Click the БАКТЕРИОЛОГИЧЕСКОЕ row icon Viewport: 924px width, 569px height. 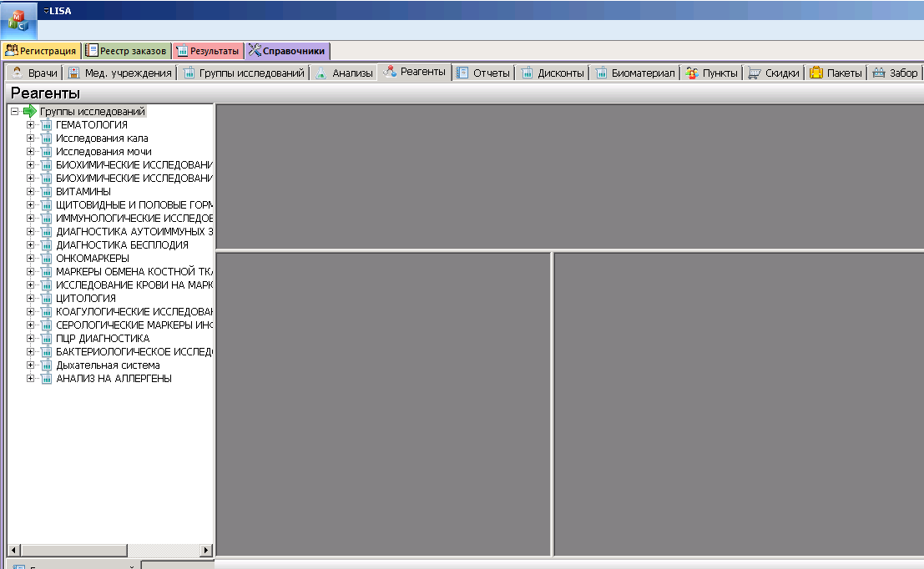[x=47, y=351]
